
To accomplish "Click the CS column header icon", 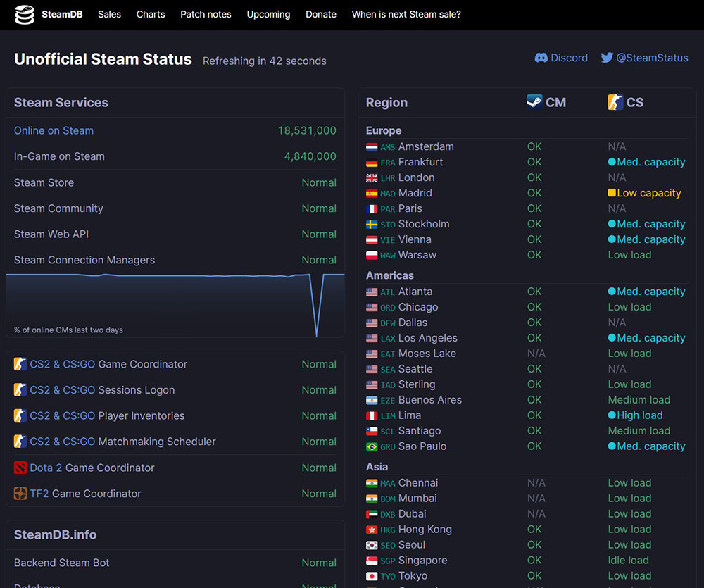I will pyautogui.click(x=615, y=102).
